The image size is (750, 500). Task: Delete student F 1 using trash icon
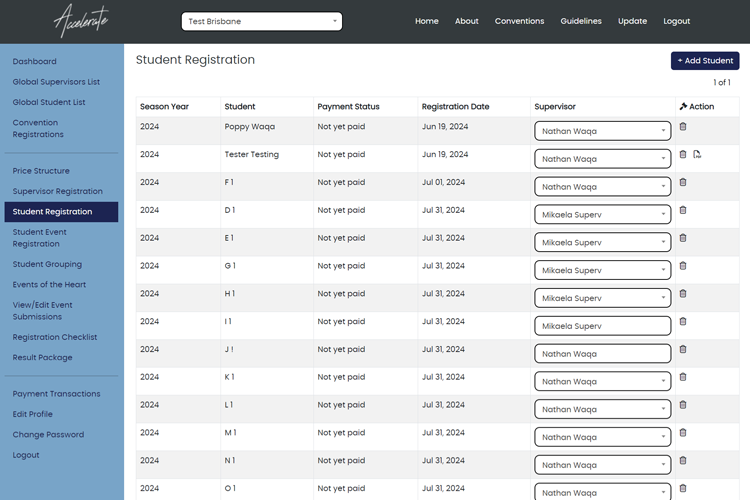(683, 183)
